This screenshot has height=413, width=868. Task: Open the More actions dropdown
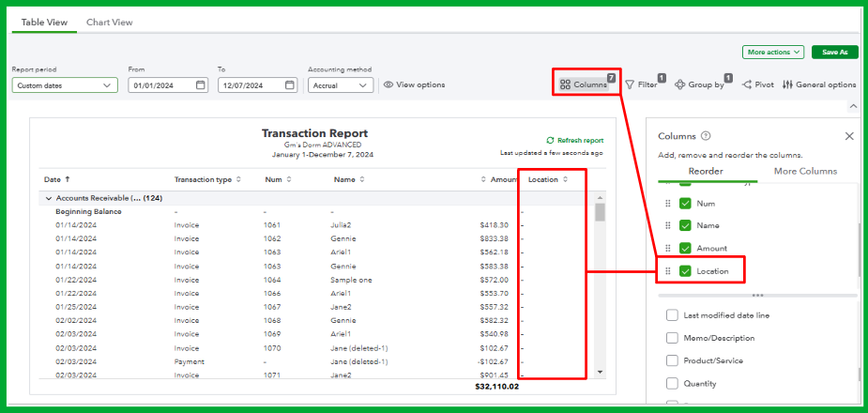(x=773, y=52)
